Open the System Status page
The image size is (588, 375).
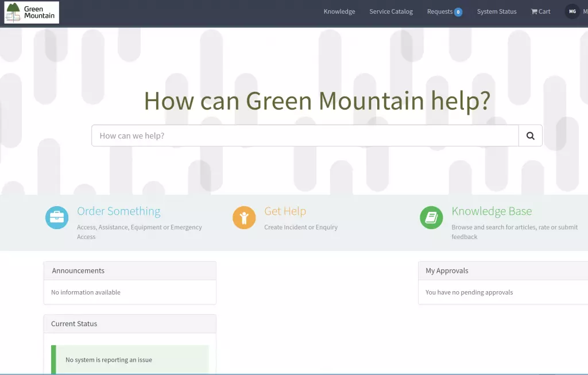click(497, 11)
